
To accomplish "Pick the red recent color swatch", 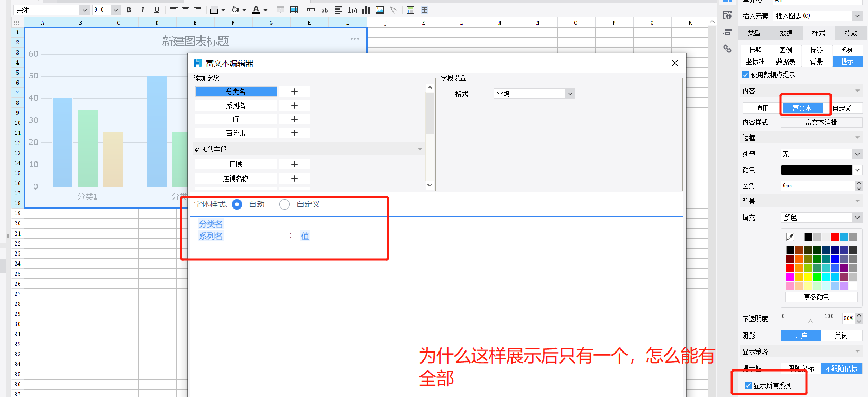I will (x=835, y=237).
